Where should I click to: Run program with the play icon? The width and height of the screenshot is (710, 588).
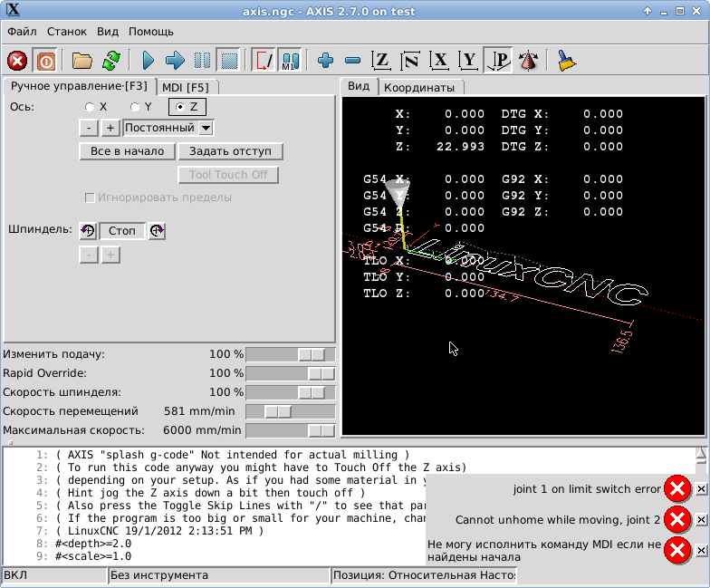149,61
